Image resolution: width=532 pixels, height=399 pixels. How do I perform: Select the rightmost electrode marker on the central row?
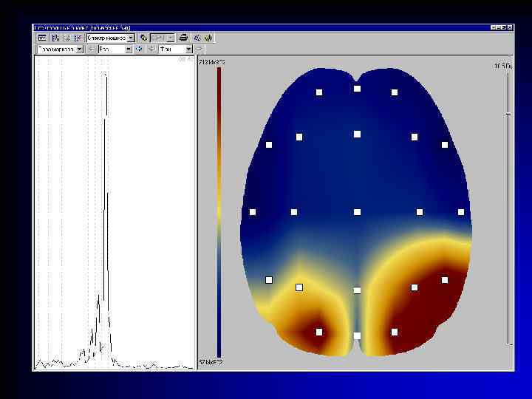[461, 212]
